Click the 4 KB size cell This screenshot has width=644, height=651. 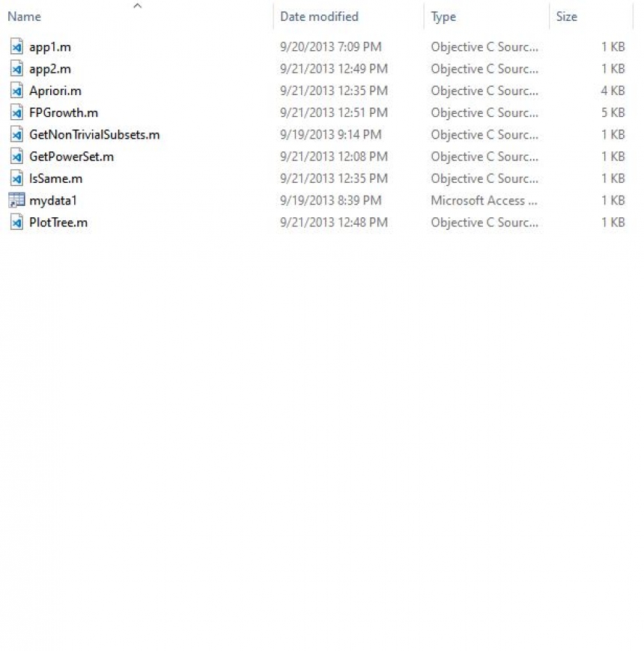coord(613,91)
